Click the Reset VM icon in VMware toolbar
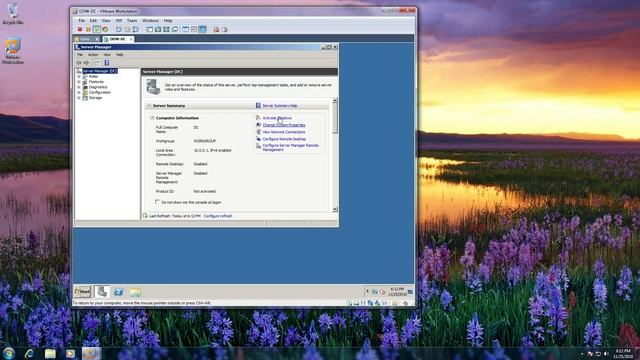This screenshot has height=360, width=640. tap(105, 29)
